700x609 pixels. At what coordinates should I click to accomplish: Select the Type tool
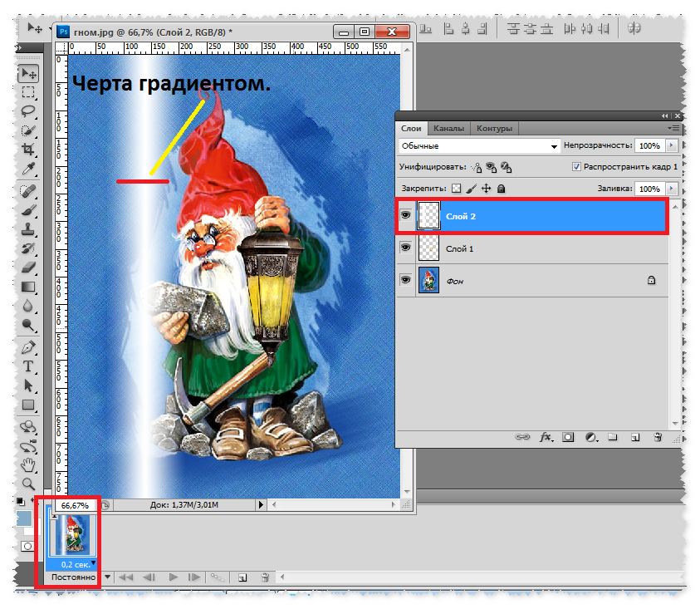pos(28,366)
